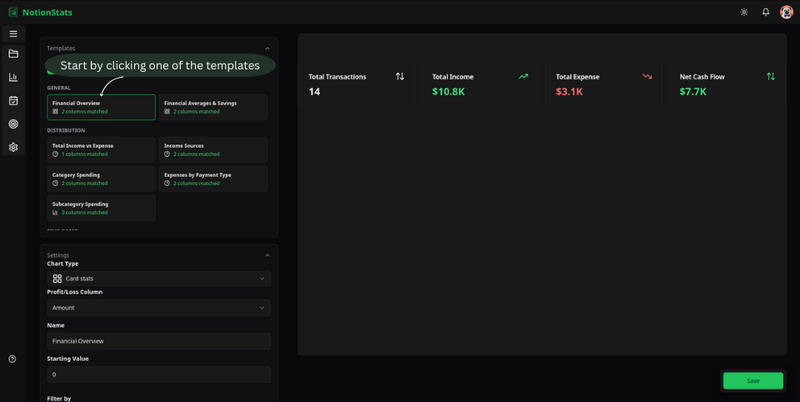Open the notifications bell
This screenshot has width=800, height=402.
click(765, 12)
